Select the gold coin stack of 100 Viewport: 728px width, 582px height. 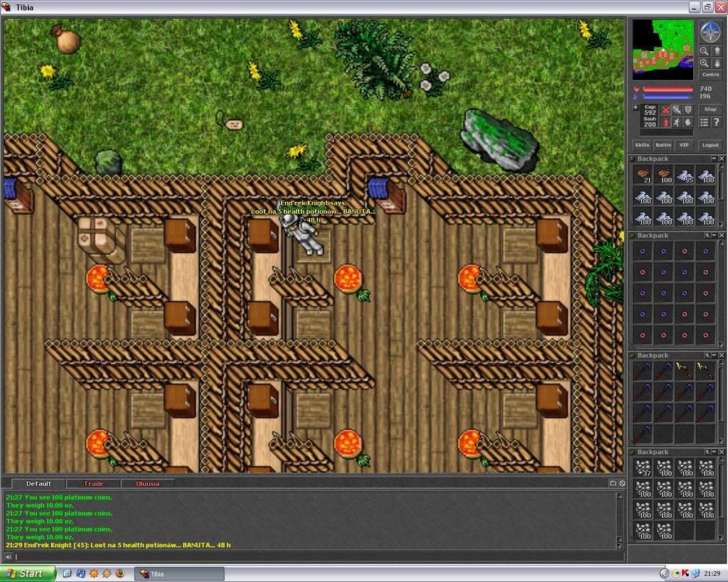[664, 175]
